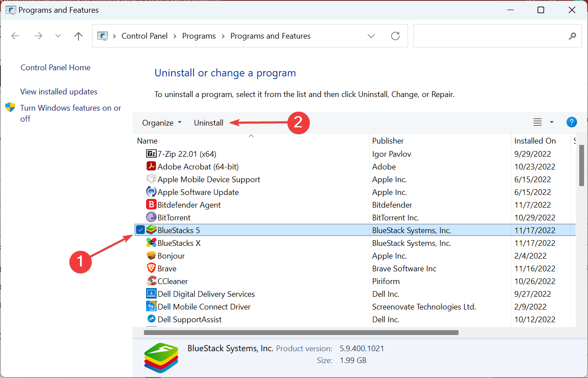Click the 10/23/2022 install date

(535, 166)
